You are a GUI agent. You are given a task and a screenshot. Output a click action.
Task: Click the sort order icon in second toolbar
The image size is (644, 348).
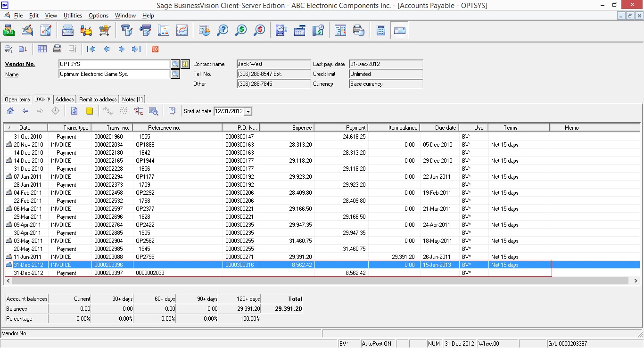coord(23,49)
